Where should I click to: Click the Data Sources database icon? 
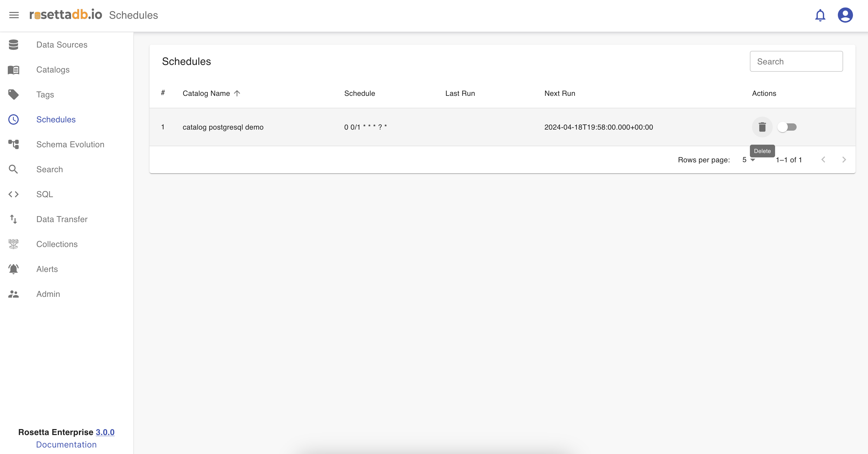(13, 44)
